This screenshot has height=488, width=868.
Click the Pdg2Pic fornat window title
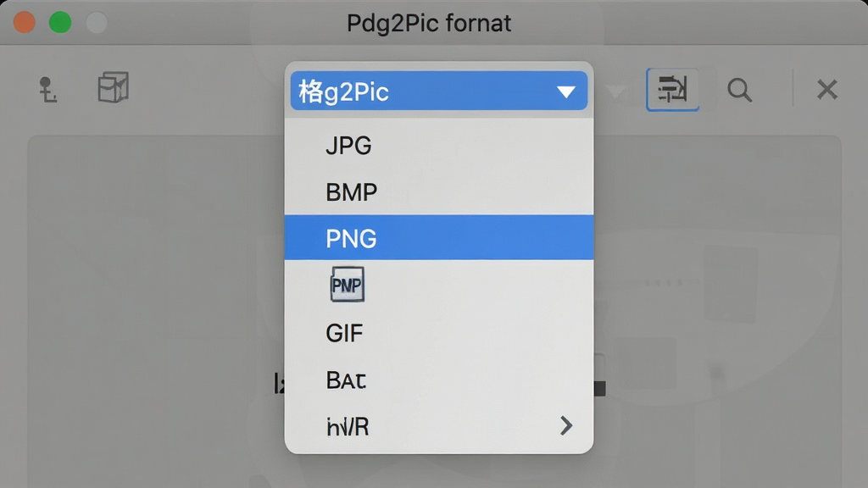coord(428,23)
